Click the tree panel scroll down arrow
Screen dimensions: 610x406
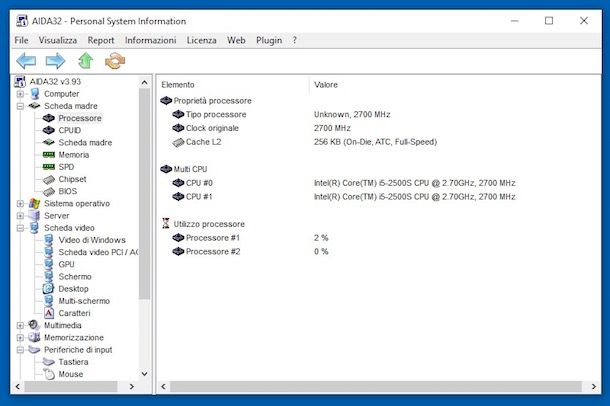point(144,374)
